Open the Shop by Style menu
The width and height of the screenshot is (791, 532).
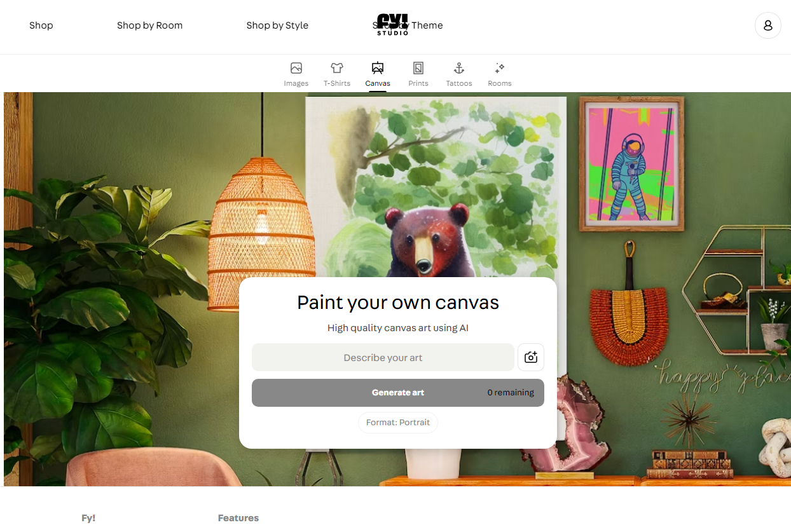[x=277, y=25]
